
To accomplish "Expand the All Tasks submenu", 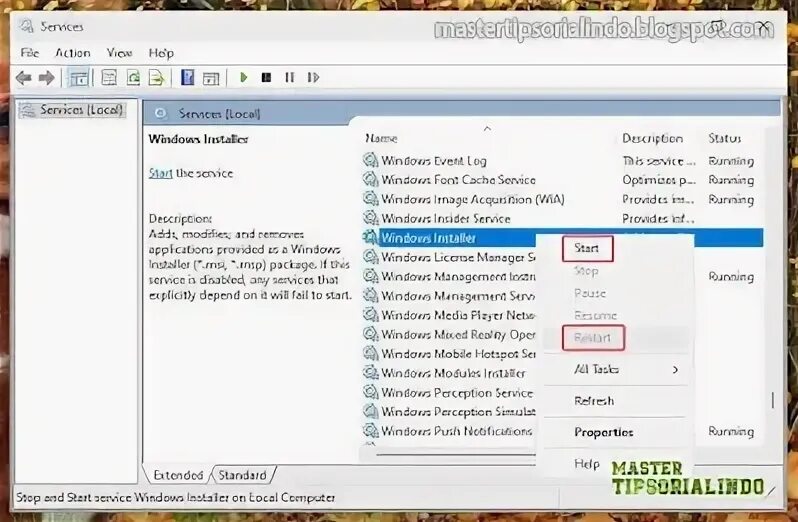I will tap(616, 369).
